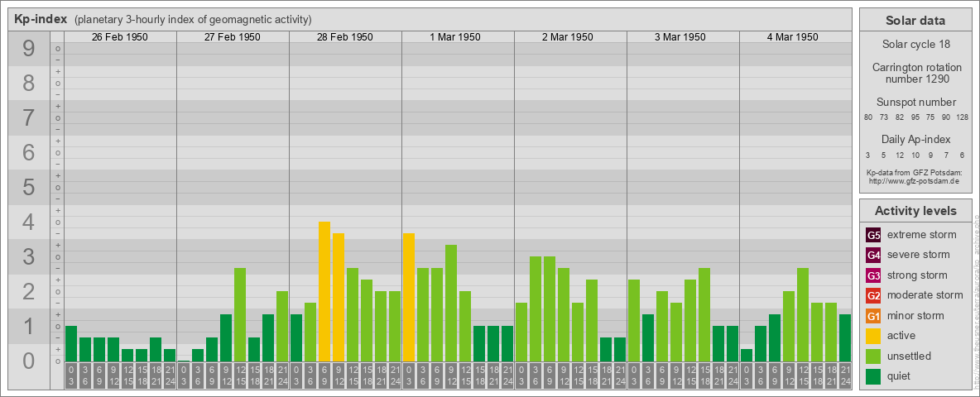980x397 pixels.
Task: Click the G5 extreme storm legend swatch
Action: tap(873, 236)
